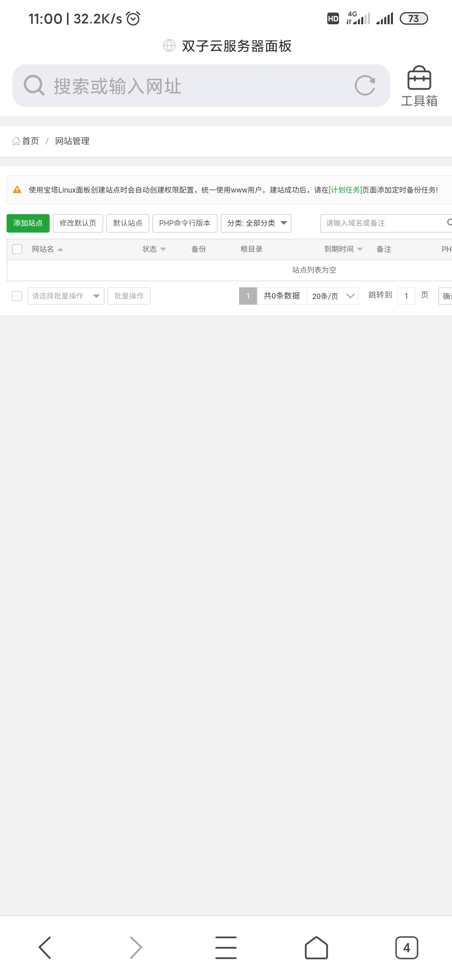Image resolution: width=452 pixels, height=980 pixels.
Task: Open the tabs switcher showing 4
Action: (x=407, y=947)
